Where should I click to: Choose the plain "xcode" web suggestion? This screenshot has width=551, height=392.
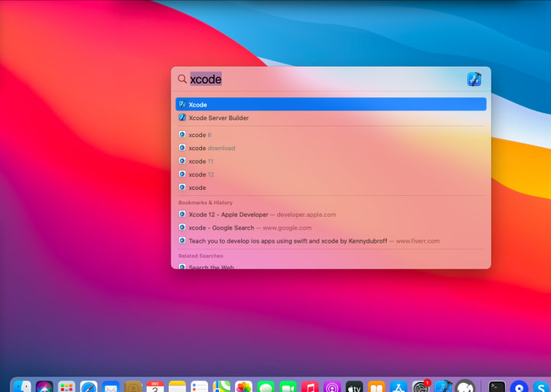tap(331, 188)
